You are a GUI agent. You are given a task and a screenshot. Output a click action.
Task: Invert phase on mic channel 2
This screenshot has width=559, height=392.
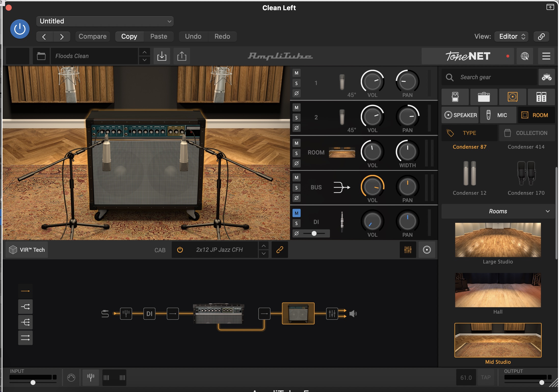296,128
